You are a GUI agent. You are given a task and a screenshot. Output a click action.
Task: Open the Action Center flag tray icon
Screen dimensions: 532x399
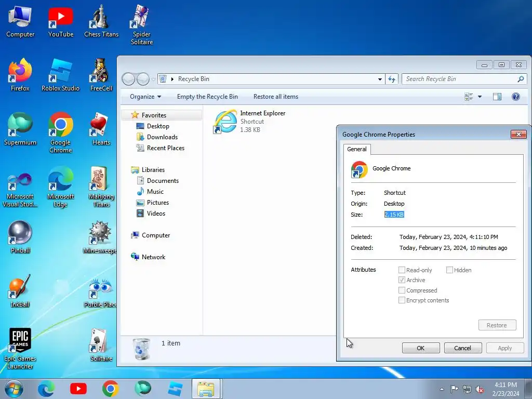(x=454, y=389)
